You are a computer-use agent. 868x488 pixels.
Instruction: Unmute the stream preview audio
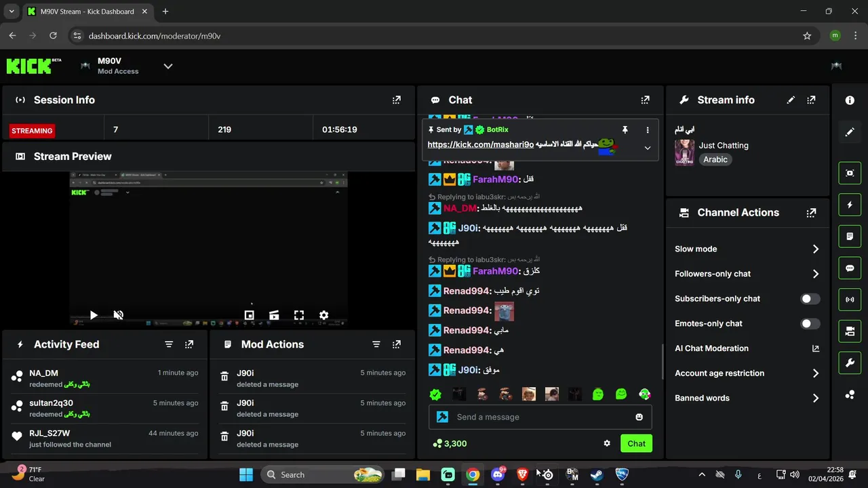pos(118,315)
